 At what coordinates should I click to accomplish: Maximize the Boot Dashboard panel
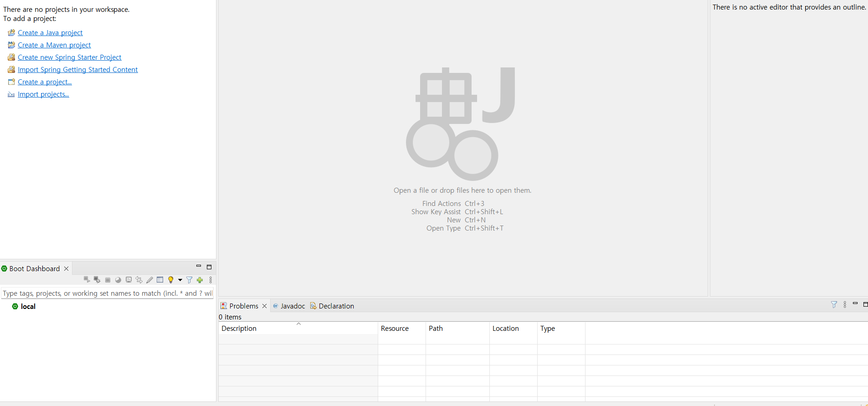(x=209, y=267)
